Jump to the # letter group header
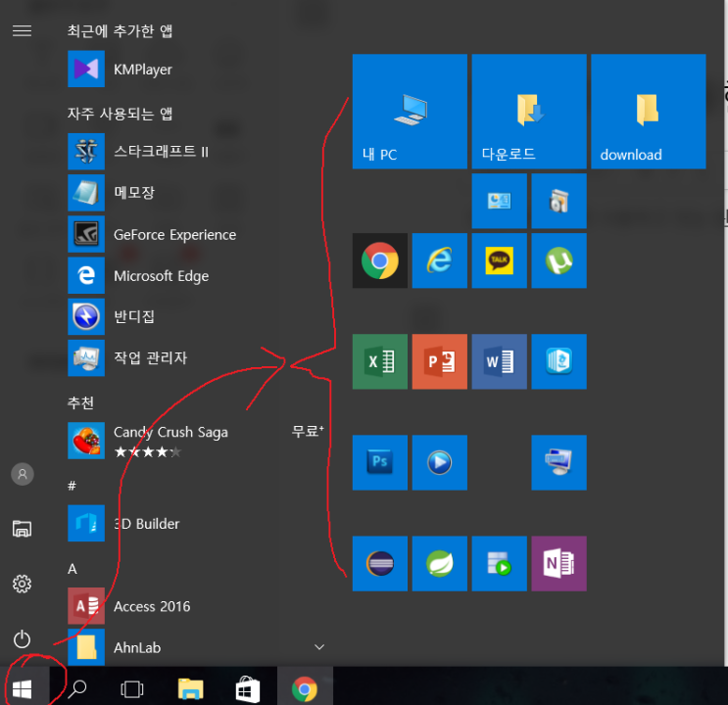The image size is (728, 705). [x=72, y=486]
